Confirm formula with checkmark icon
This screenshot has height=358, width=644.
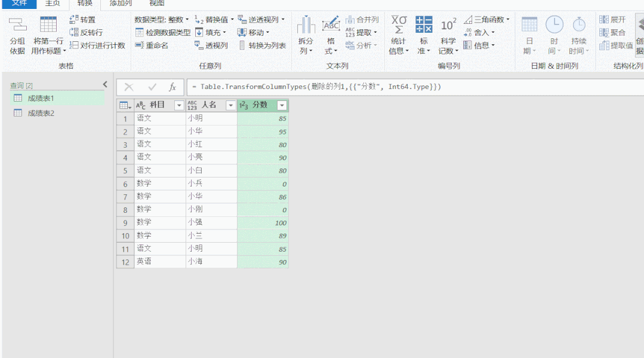point(152,87)
